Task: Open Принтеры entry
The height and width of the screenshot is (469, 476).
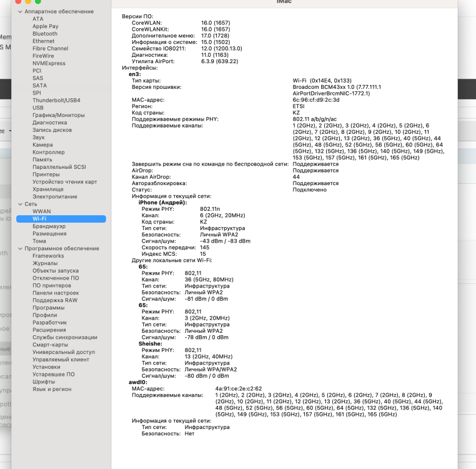Action: point(46,174)
